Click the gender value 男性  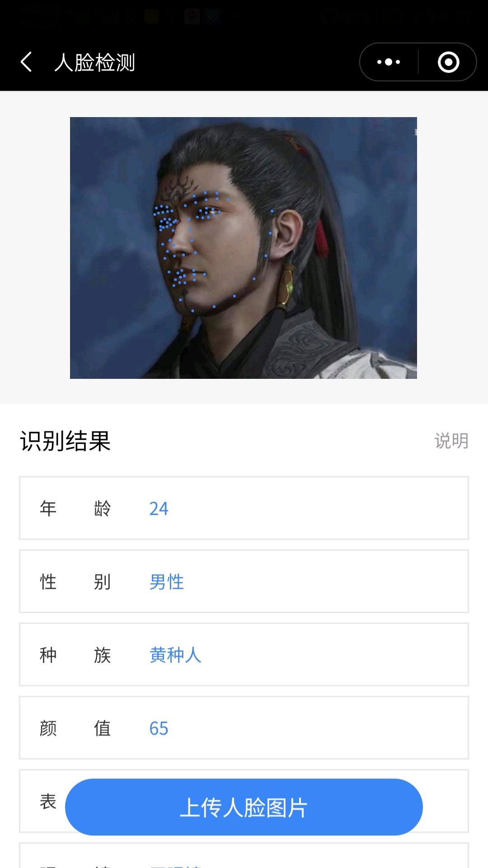point(167,582)
